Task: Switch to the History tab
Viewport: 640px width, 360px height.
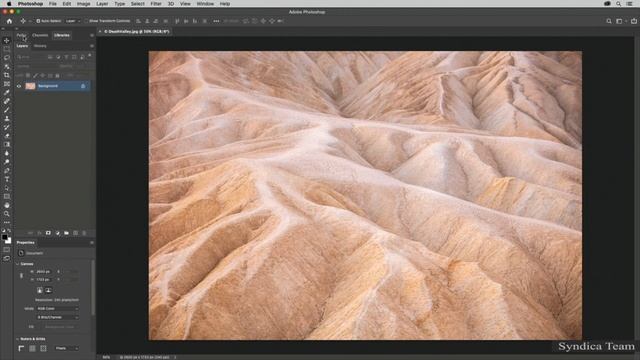Action: pyautogui.click(x=40, y=46)
